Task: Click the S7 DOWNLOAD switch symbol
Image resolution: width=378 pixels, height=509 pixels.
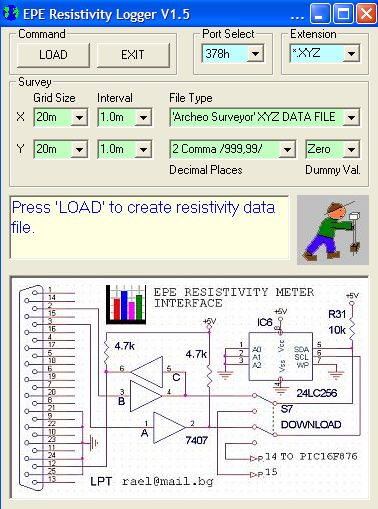Action: tap(265, 419)
